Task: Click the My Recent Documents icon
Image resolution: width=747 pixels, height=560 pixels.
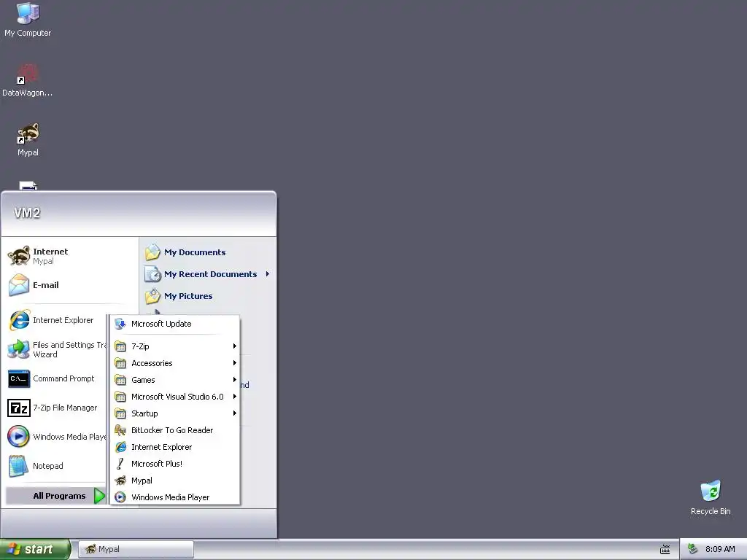Action: click(x=152, y=274)
